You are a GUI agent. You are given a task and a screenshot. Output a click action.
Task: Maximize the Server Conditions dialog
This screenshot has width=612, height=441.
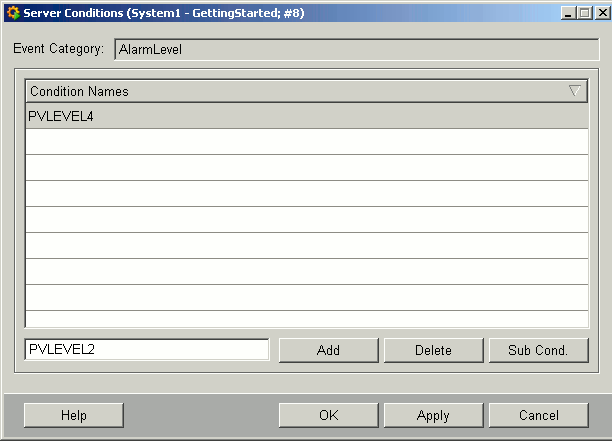[x=584, y=13]
